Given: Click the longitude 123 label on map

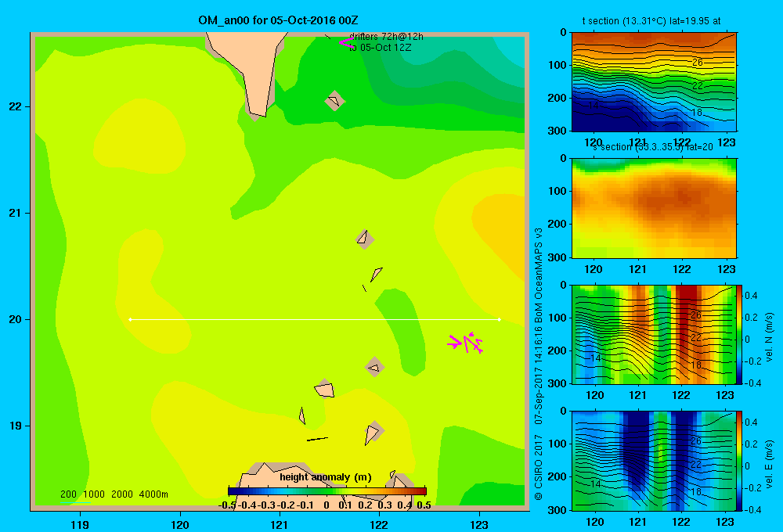Looking at the screenshot, I should (479, 524).
